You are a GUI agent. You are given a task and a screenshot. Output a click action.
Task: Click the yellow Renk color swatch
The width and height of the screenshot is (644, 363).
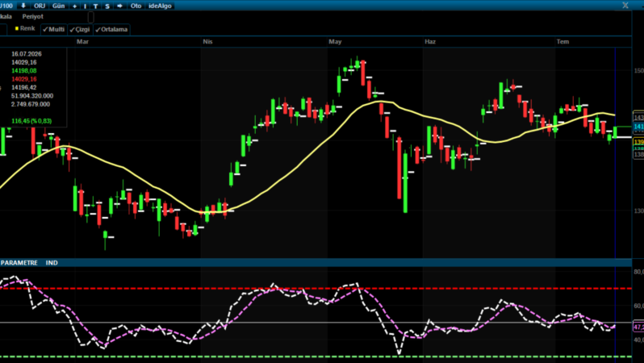pyautogui.click(x=17, y=29)
